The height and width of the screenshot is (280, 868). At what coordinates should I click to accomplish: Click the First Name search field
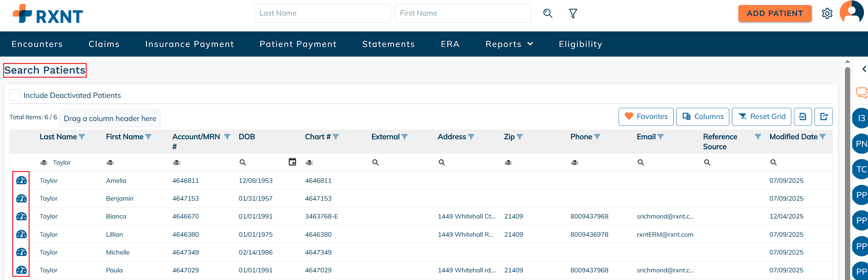click(x=463, y=14)
